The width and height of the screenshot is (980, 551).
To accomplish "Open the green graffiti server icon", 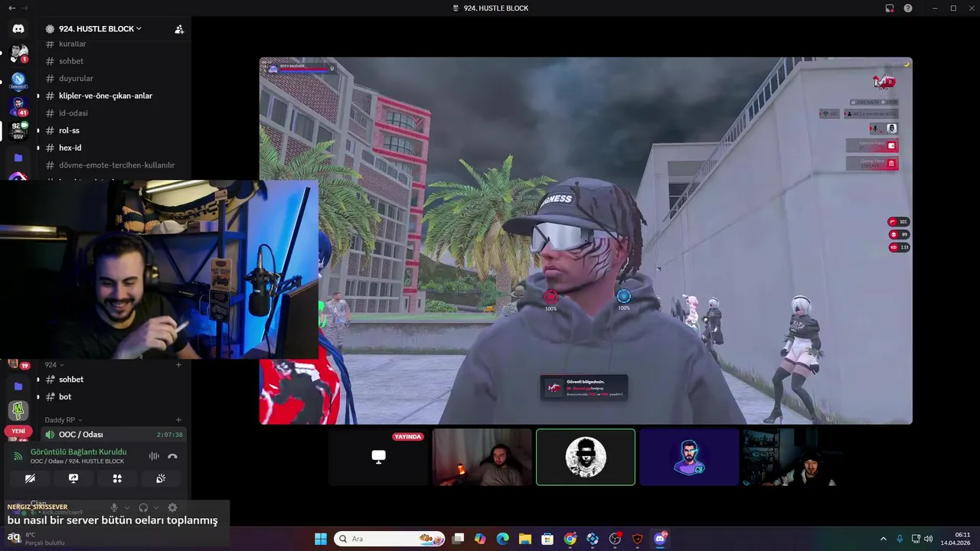I will [18, 411].
